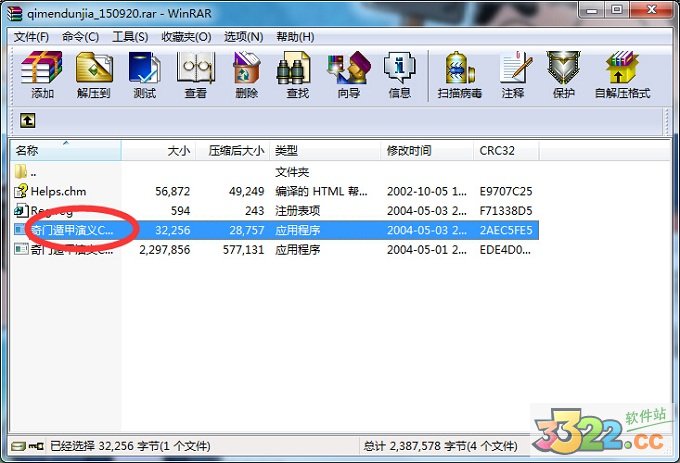Viewport: 680px width, 463px height.
Task: Click the 56,872 size value
Action: click(173, 191)
